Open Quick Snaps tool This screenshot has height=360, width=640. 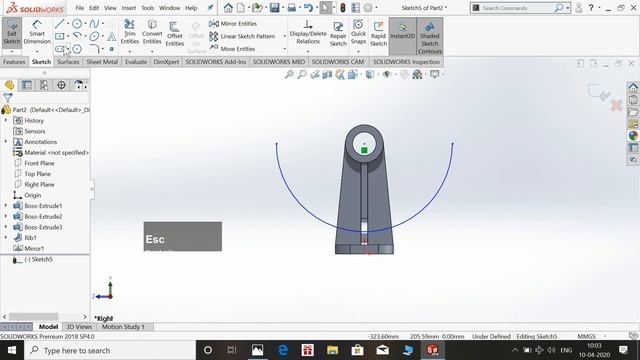pos(358,32)
